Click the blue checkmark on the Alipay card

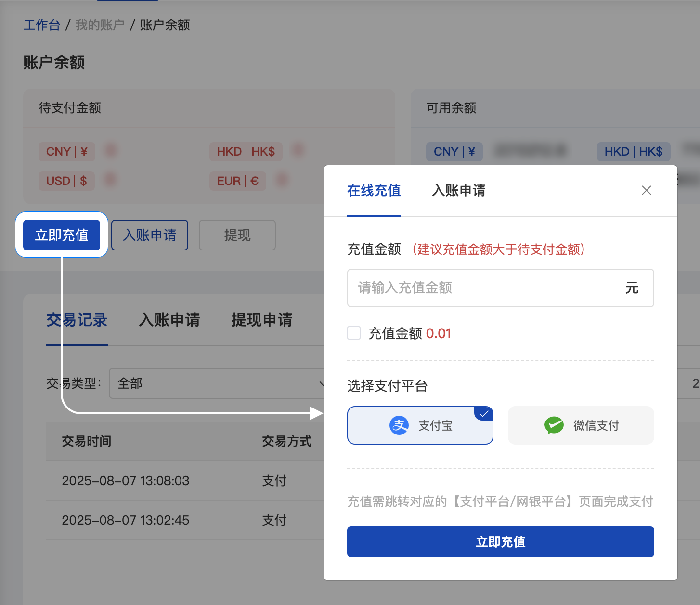coord(484,413)
